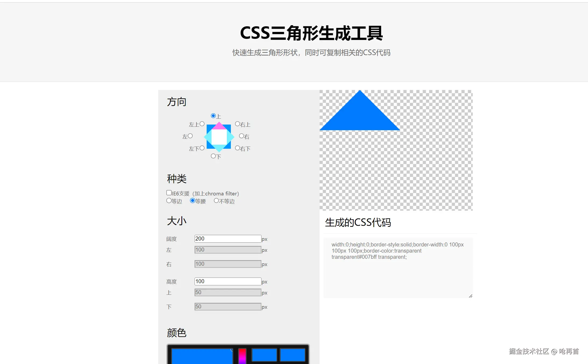
Task: Click the 高度 height input field
Action: [x=228, y=281]
